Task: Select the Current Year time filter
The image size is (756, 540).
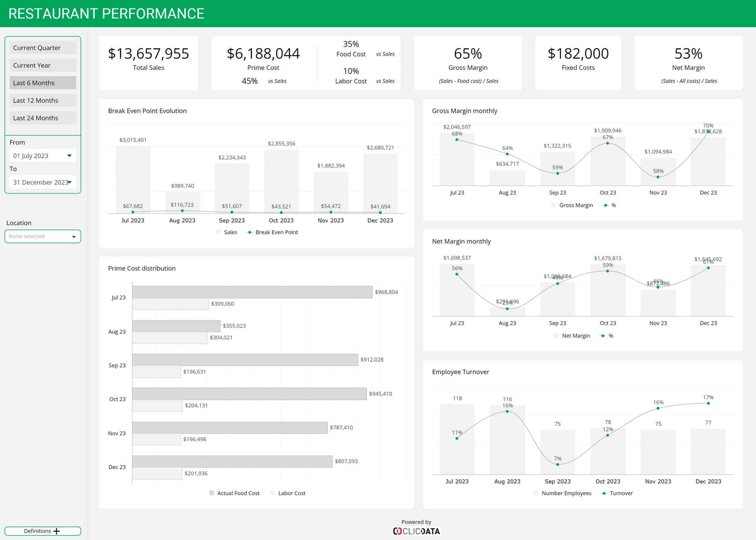Action: 42,65
